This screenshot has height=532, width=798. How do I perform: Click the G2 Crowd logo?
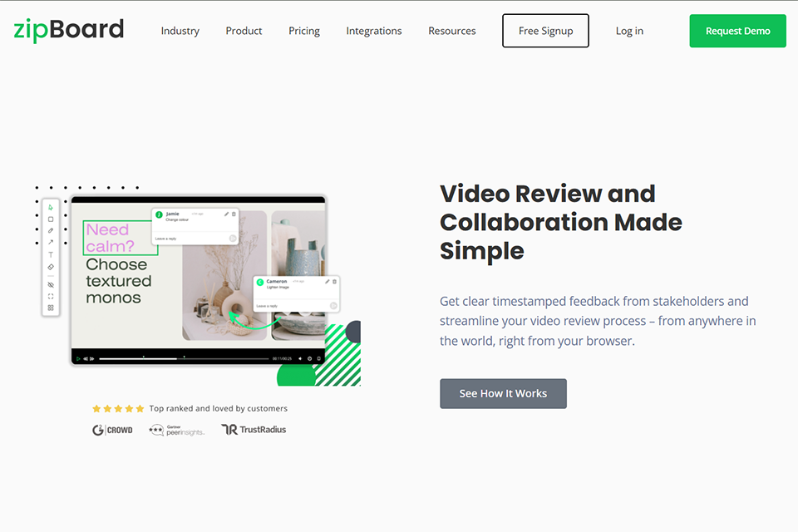pos(112,431)
